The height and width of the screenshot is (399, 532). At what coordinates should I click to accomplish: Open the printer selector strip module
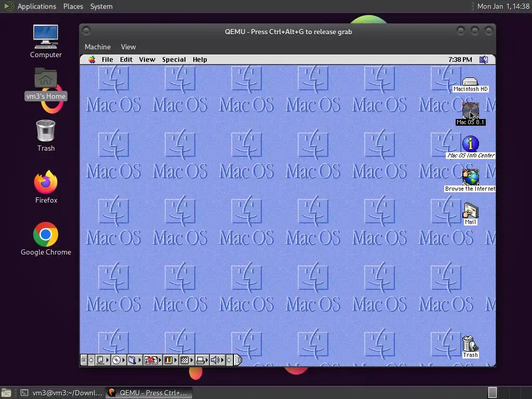pos(202,360)
